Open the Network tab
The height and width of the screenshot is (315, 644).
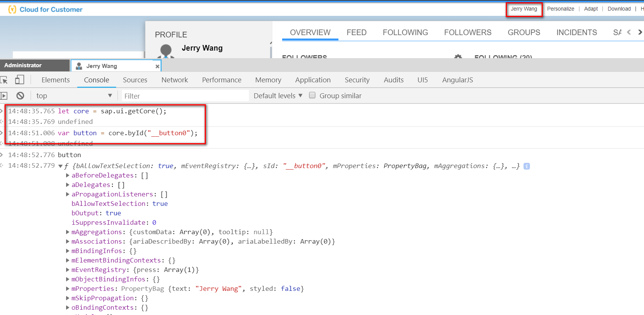tap(175, 80)
